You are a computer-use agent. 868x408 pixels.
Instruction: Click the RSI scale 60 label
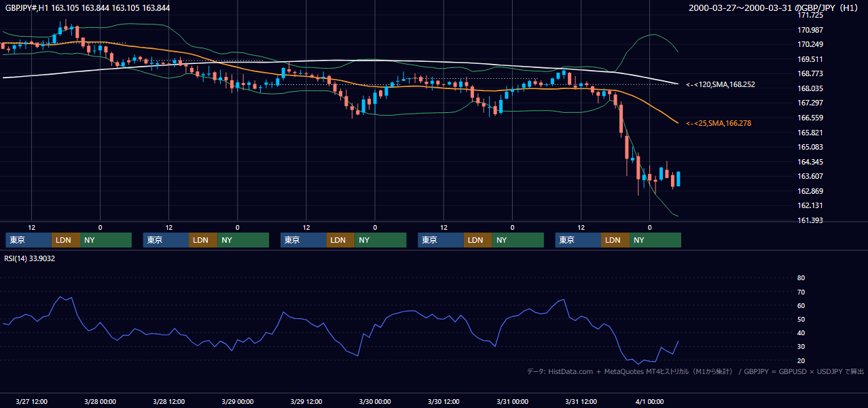pyautogui.click(x=801, y=305)
